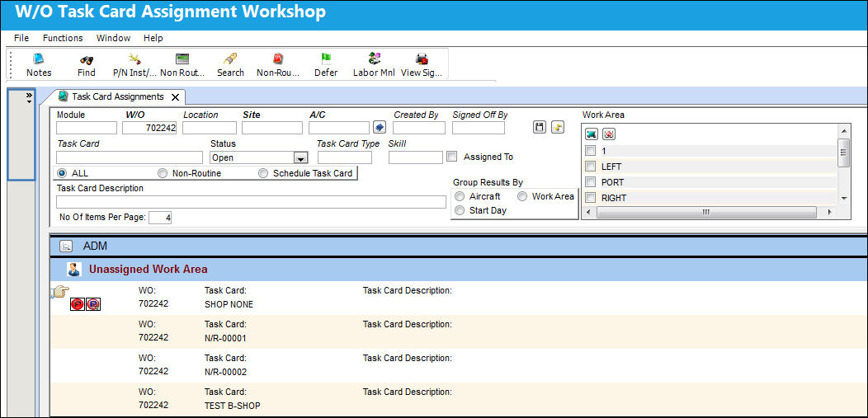Click the W/O field showing 702242
The height and width of the screenshot is (418, 868).
149,128
